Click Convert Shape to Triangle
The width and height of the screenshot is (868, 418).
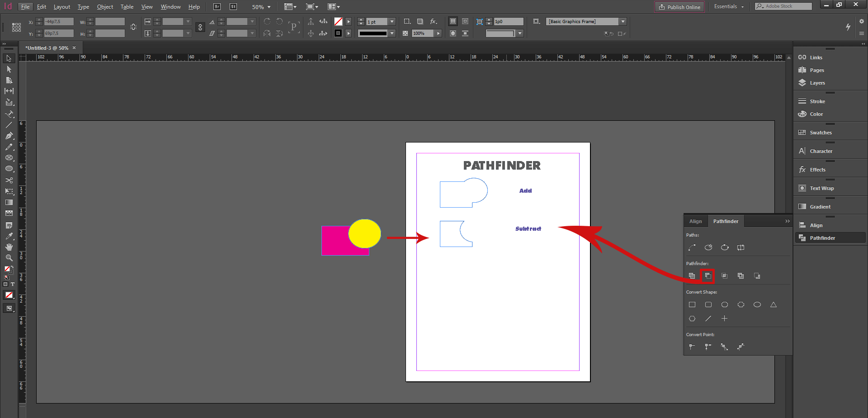[773, 304]
